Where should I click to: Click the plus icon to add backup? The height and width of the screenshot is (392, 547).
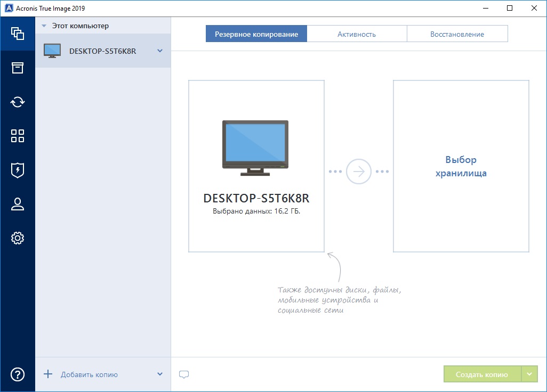(x=48, y=374)
